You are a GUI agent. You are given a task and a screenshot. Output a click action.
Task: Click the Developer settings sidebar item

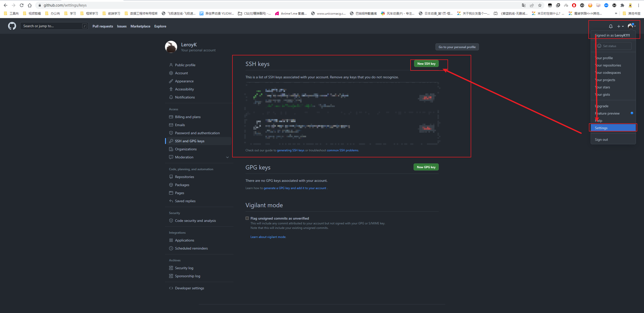pyautogui.click(x=189, y=288)
